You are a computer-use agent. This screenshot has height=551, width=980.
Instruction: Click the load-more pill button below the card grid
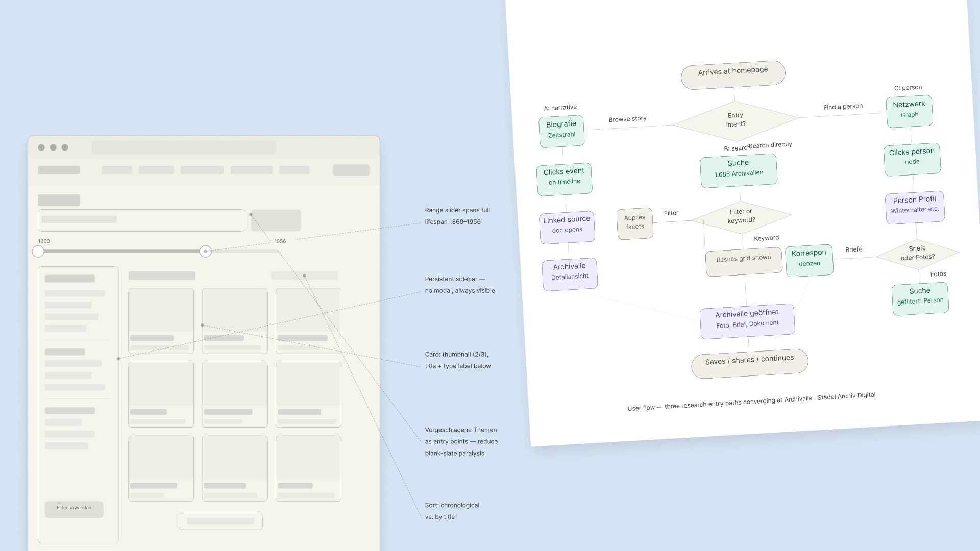point(220,521)
